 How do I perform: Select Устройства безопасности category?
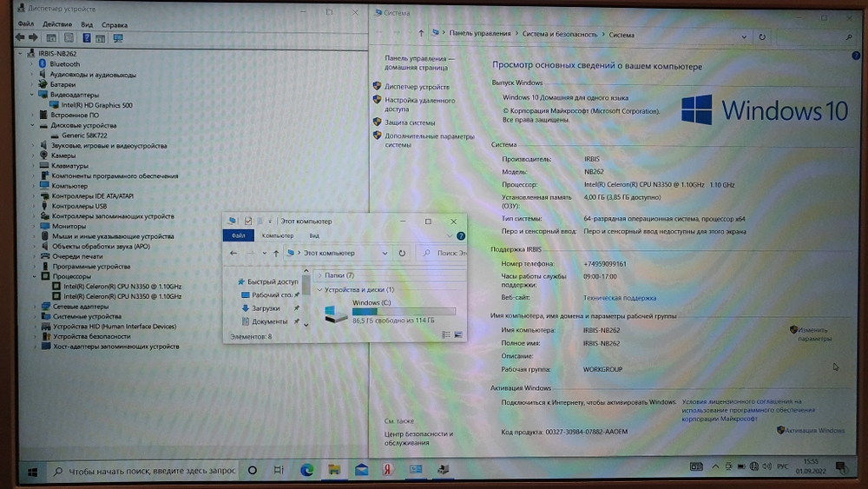tap(92, 336)
